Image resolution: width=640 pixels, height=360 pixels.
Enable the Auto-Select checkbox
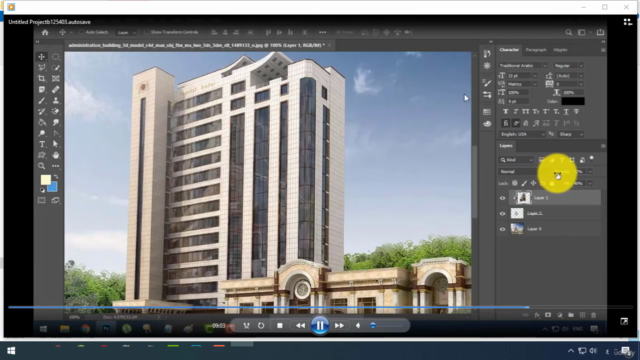pyautogui.click(x=82, y=32)
